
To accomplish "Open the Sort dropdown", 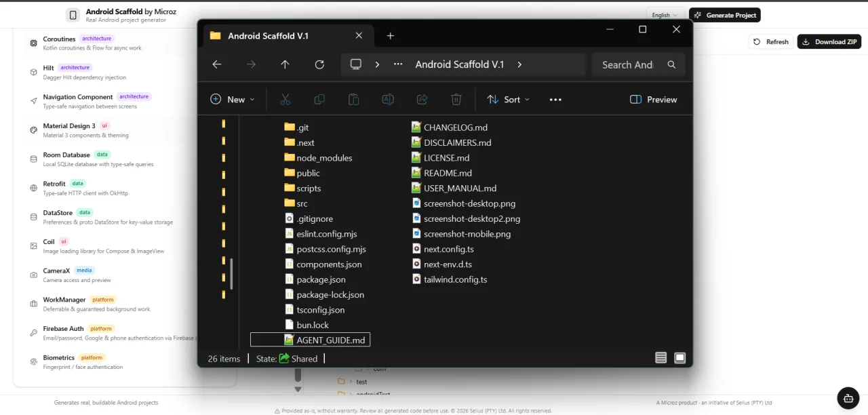I will tap(509, 100).
